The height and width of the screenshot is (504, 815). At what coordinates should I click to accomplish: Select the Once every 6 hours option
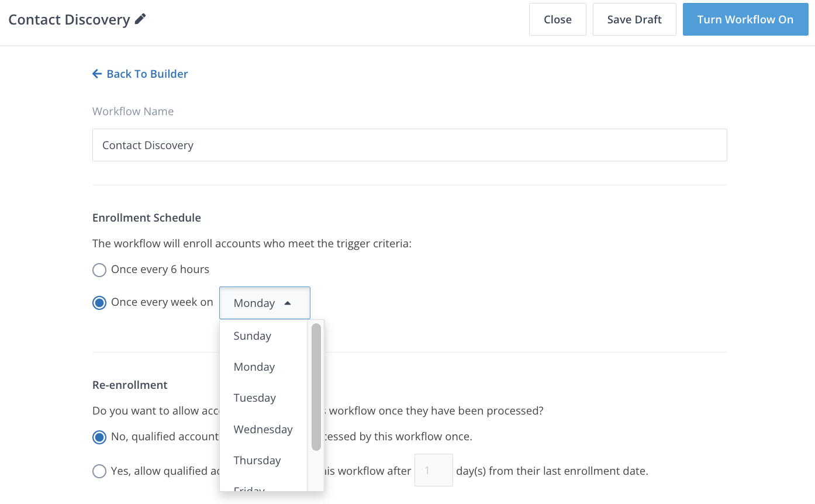(x=99, y=270)
